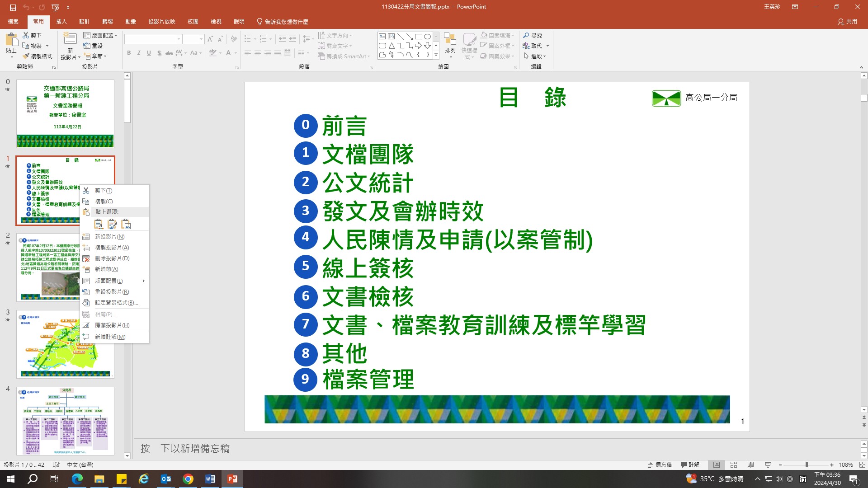Click Share (共用) button
This screenshot has height=488, width=868.
coord(847,22)
